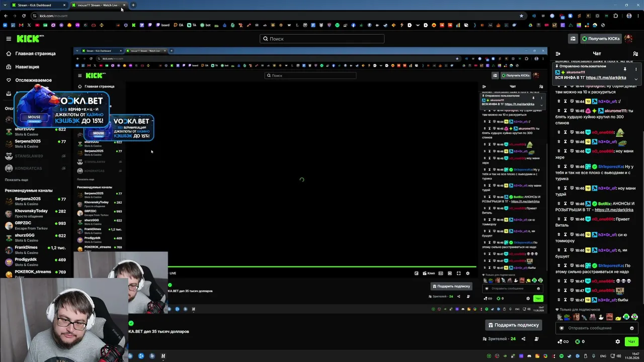Image resolution: width=644 pixels, height=362 pixels.
Task: Open the recommended channel Prodigyddk
Action: pos(36,262)
